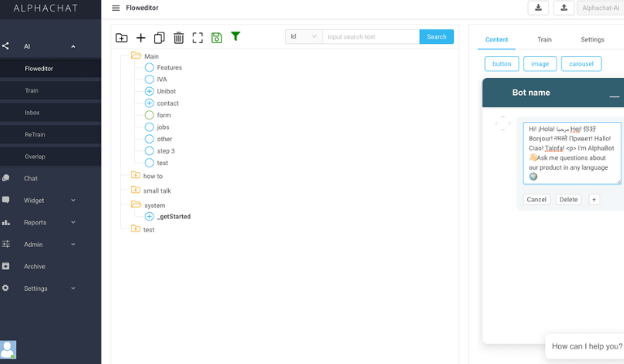Minimize the Bot name chat preview

click(x=614, y=96)
